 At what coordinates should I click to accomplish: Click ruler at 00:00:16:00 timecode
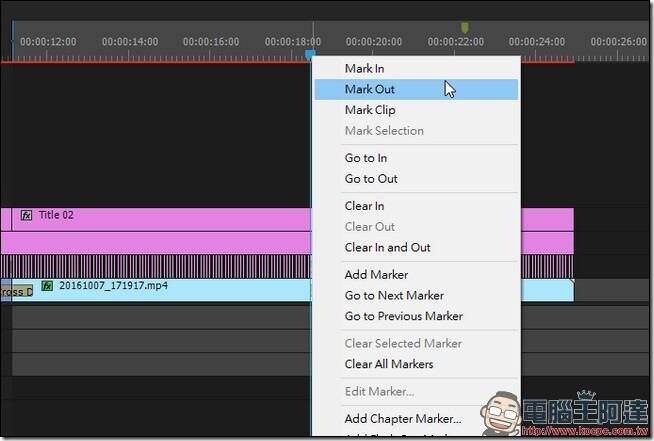pyautogui.click(x=211, y=42)
